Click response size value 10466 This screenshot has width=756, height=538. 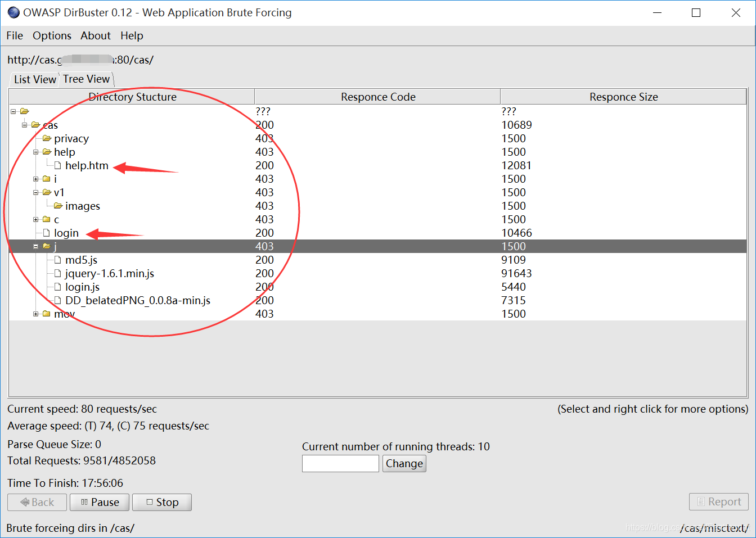[x=516, y=233]
